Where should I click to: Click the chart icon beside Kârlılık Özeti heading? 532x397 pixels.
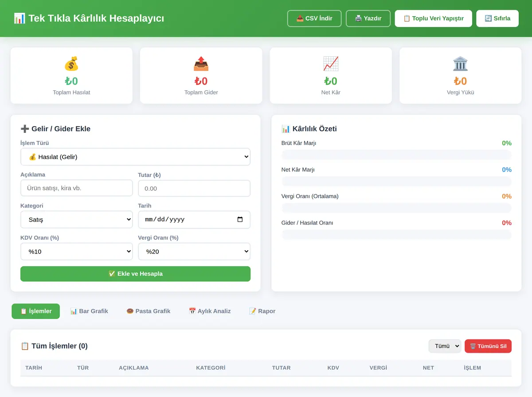tap(286, 129)
